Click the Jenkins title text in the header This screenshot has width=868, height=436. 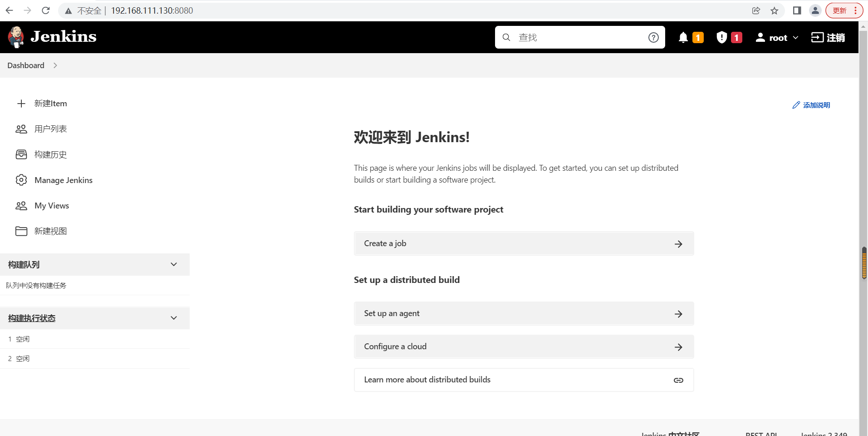pyautogui.click(x=64, y=37)
